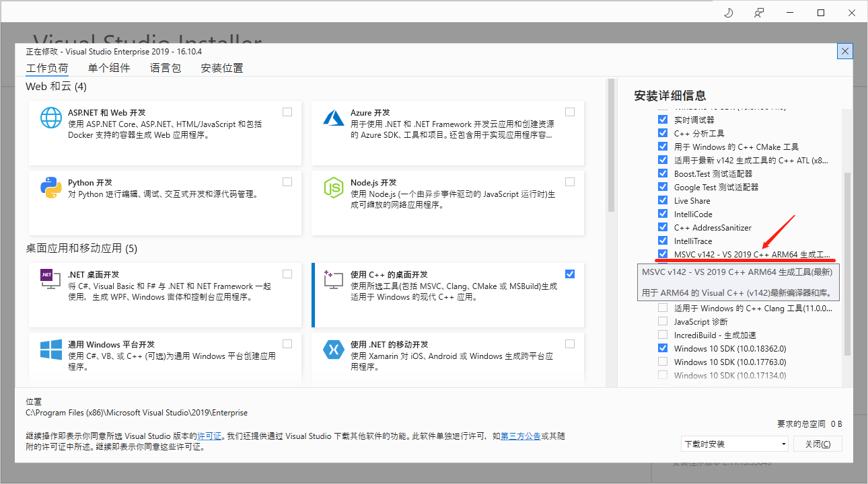Click the Azure development workload icon
Screen dimensions: 868x484
pos(334,118)
